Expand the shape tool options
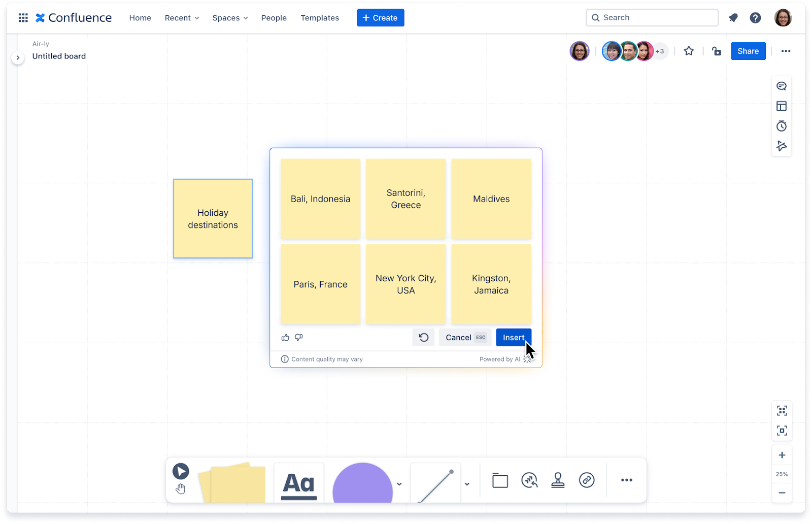The height and width of the screenshot is (524, 812). 399,483
